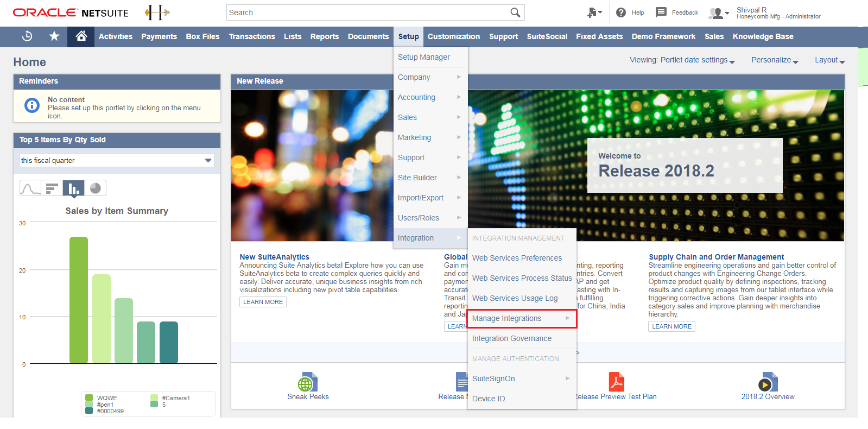Switch chart to horizontal bar view
The width and height of the screenshot is (868, 429).
click(52, 188)
